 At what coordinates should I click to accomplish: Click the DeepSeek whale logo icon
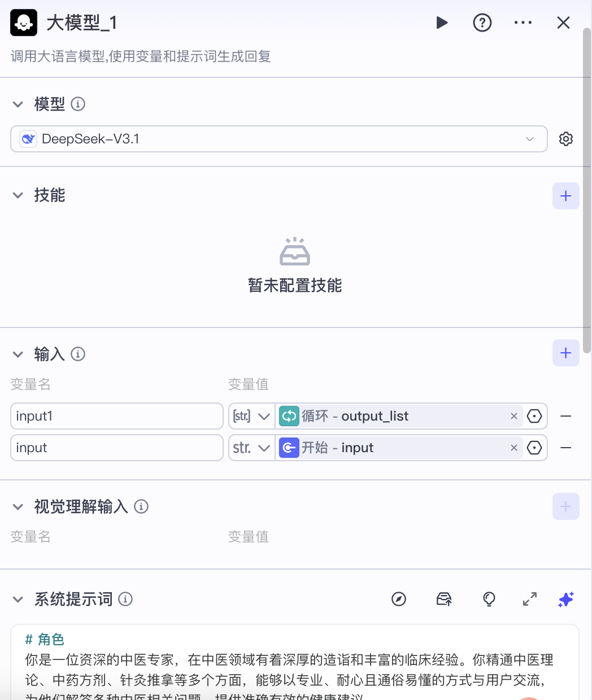tap(28, 139)
